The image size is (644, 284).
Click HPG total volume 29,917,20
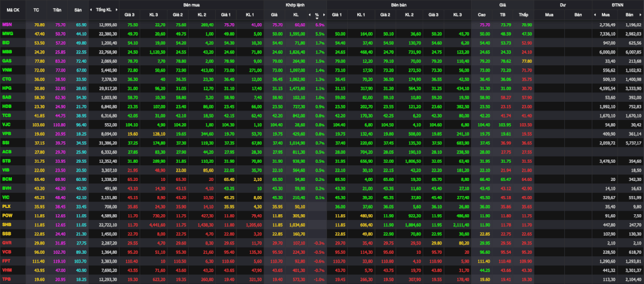[108, 88]
